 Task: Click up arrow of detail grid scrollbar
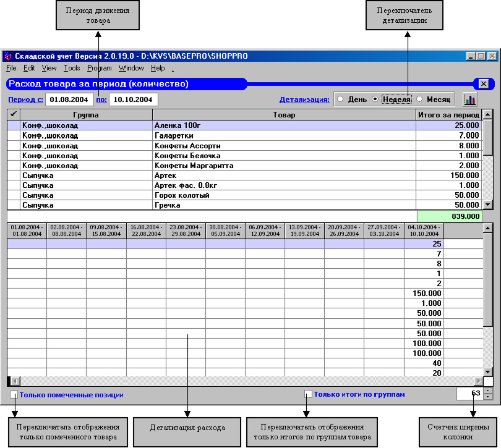coord(488,228)
